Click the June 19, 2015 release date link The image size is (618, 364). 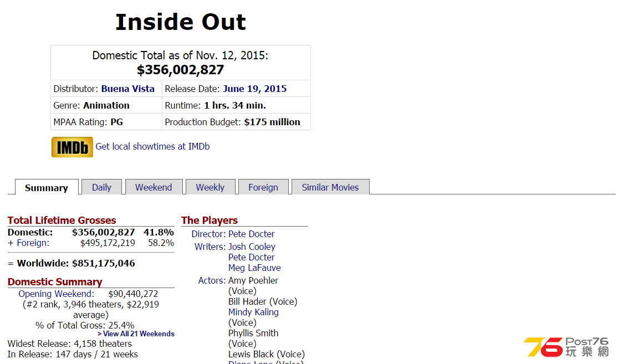coord(254,89)
